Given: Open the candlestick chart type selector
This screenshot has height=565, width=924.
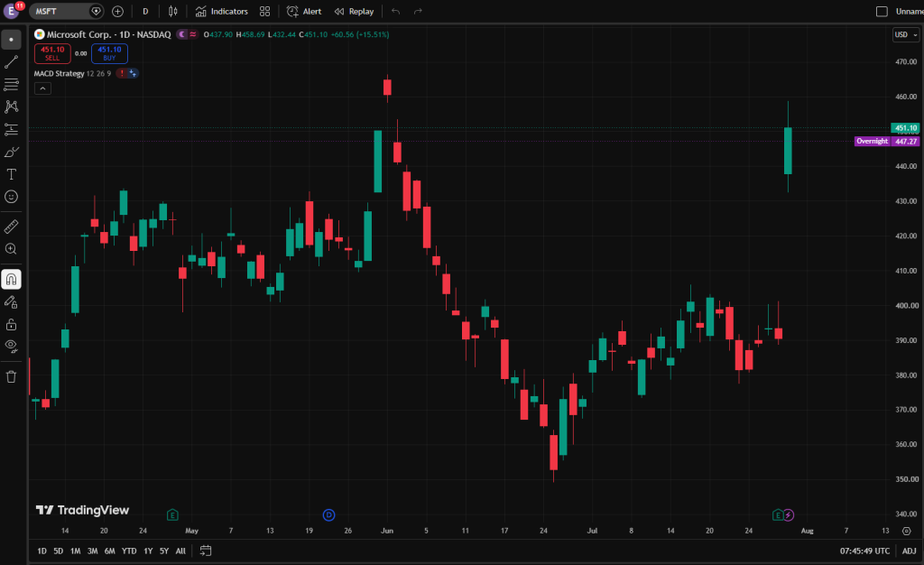Looking at the screenshot, I should click(173, 11).
